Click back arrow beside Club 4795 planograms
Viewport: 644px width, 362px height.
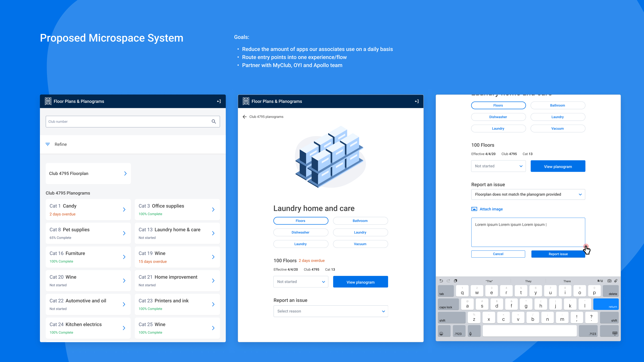pos(245,117)
